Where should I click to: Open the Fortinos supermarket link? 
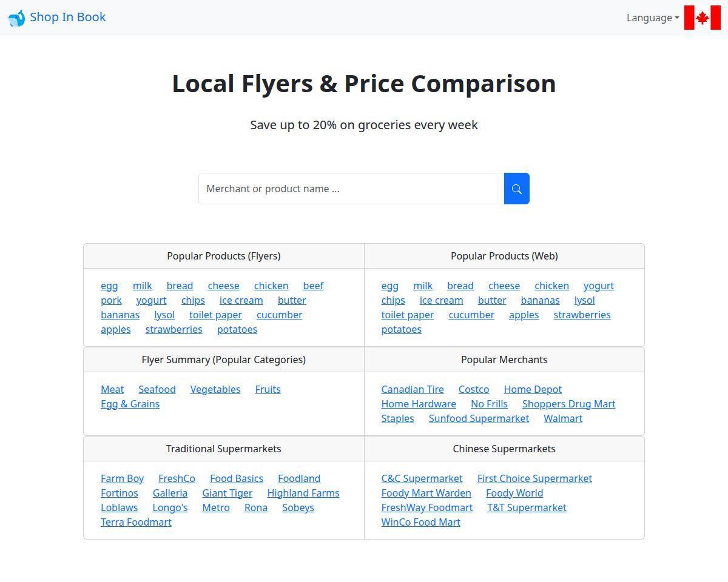pos(120,493)
